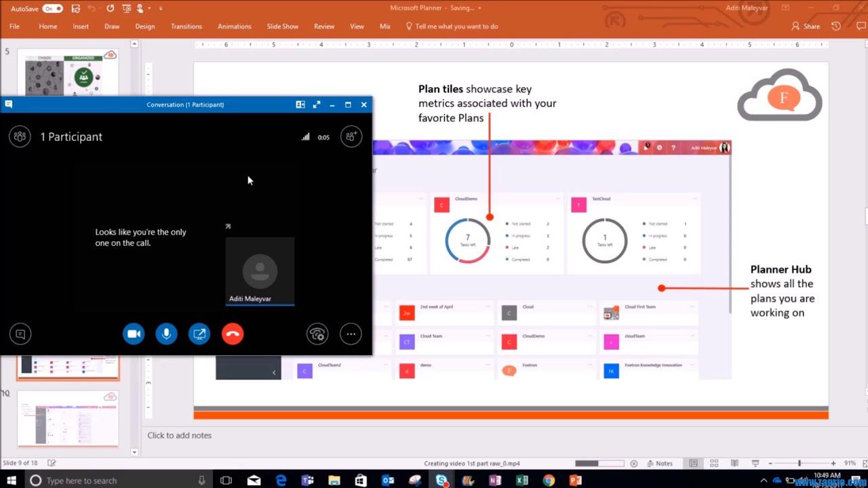Click to add notes field

[180, 435]
